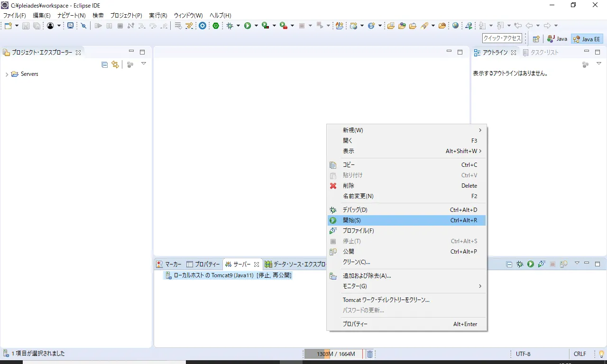Open Project Explorer view menu triangle
Viewport: 607px width, 364px height.
(144, 64)
